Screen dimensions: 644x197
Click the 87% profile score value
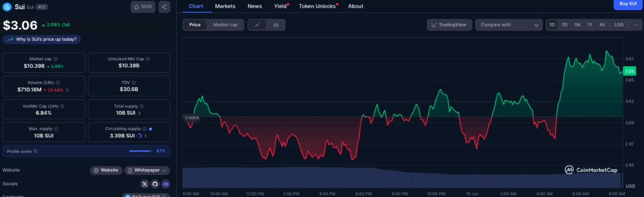click(x=161, y=151)
